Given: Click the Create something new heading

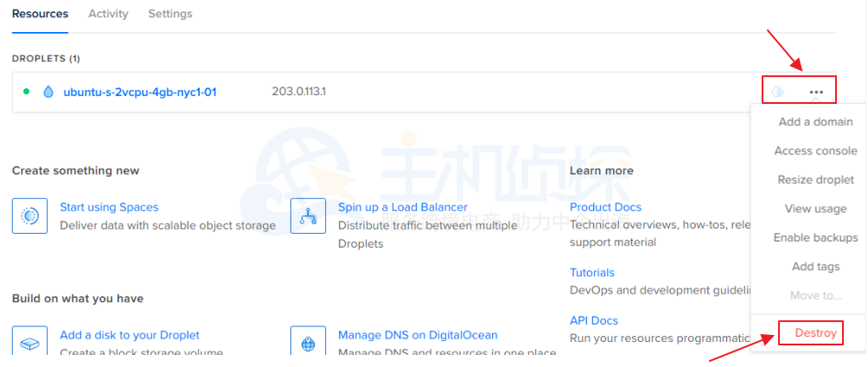Looking at the screenshot, I should click(x=75, y=171).
